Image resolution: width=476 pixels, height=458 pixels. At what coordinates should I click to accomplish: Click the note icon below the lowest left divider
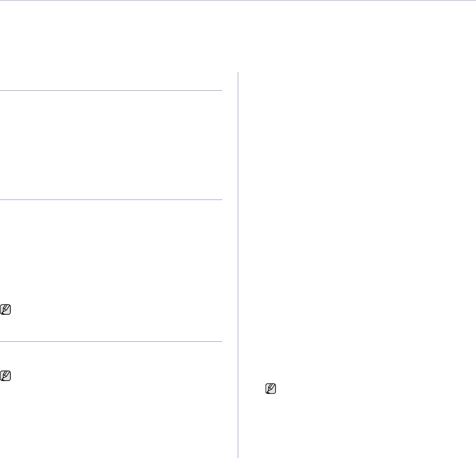(6, 376)
